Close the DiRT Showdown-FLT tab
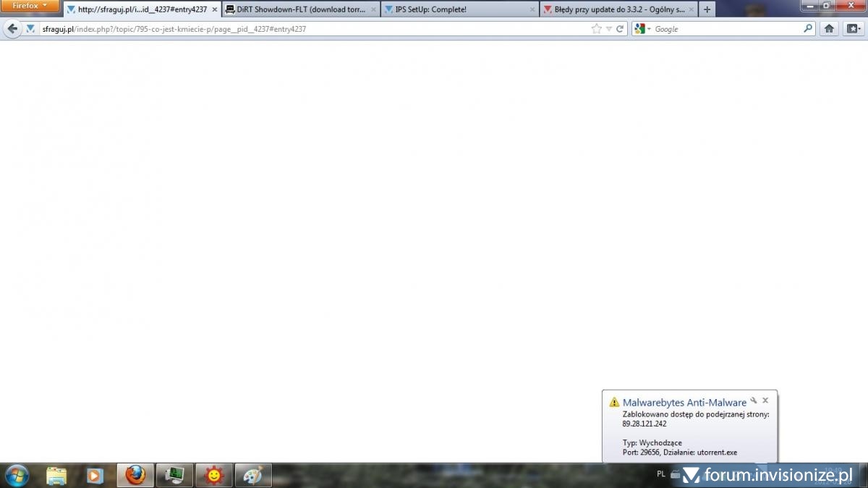The image size is (868, 488). click(373, 9)
